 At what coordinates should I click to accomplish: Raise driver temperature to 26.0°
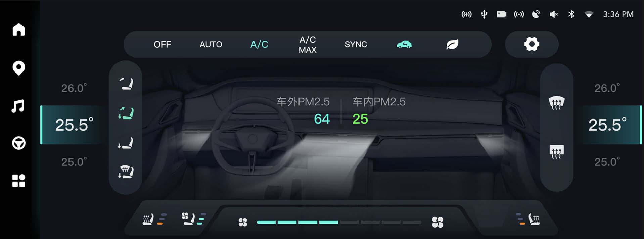[x=74, y=88]
